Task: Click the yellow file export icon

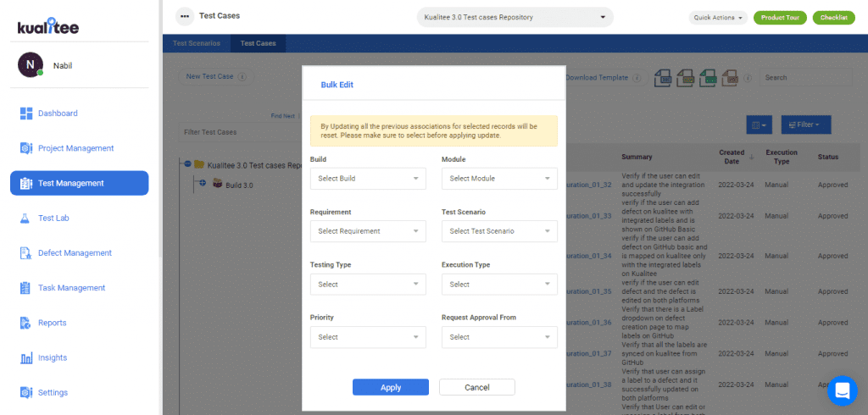Action: [x=685, y=78]
